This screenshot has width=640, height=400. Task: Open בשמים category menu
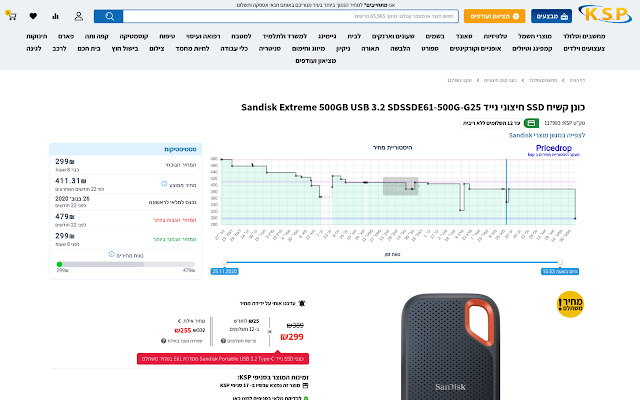(x=435, y=36)
